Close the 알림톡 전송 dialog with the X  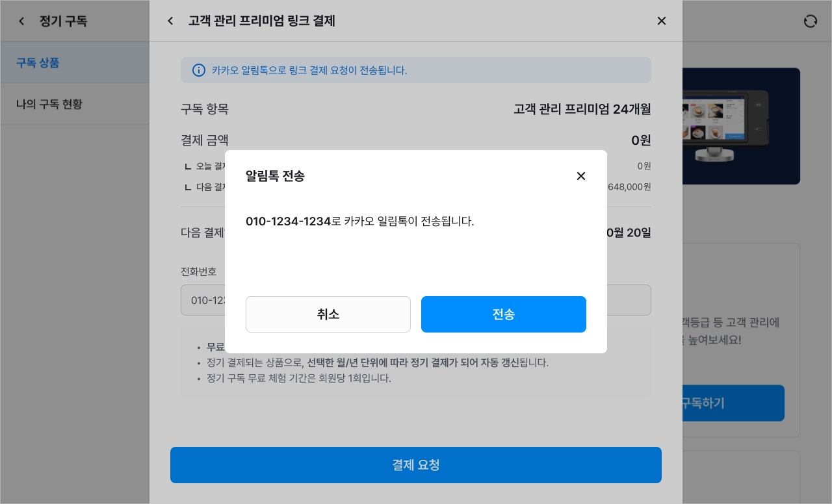(x=581, y=176)
